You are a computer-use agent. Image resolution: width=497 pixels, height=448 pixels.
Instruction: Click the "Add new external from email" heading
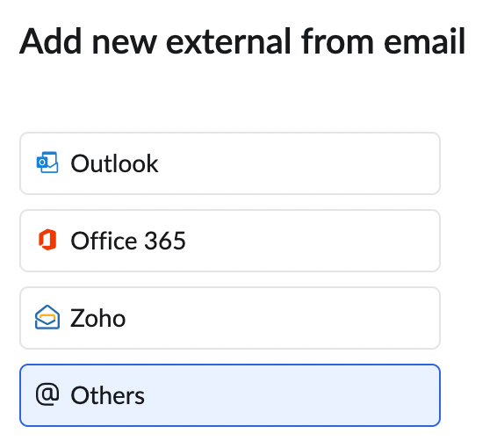(x=242, y=41)
